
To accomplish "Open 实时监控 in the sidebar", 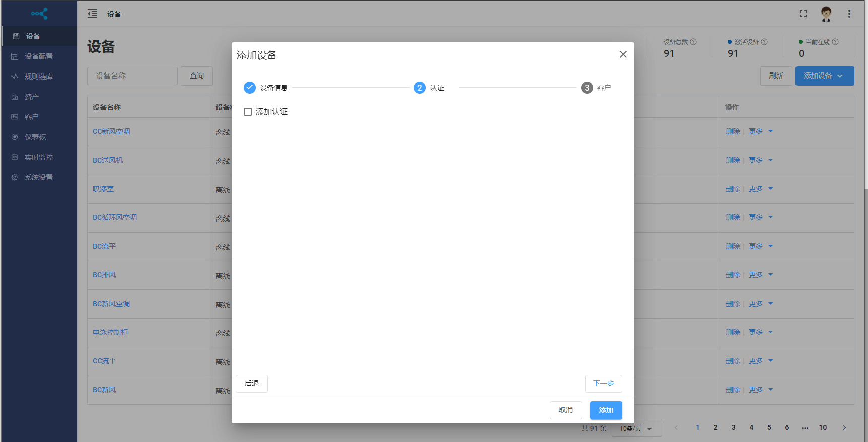I will [39, 157].
